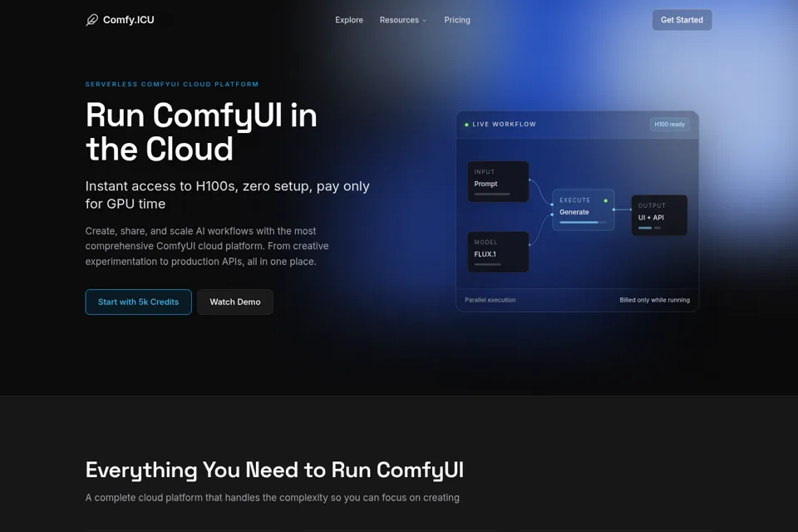798x532 pixels.
Task: Click the Prompt node progress bar
Action: click(492, 194)
